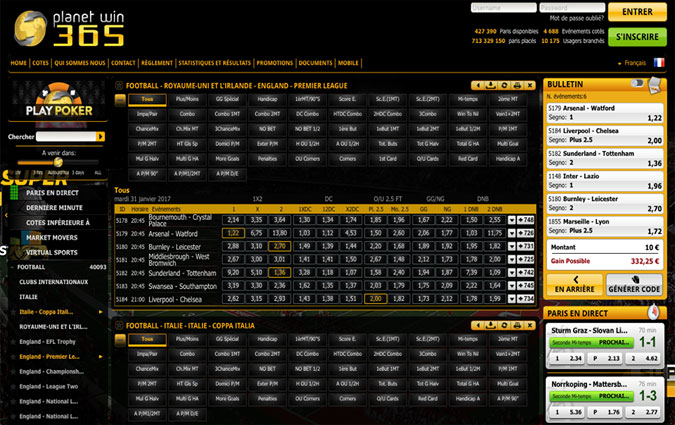
Task: Open +748 more bets for Bournemouth match
Action: point(526,220)
